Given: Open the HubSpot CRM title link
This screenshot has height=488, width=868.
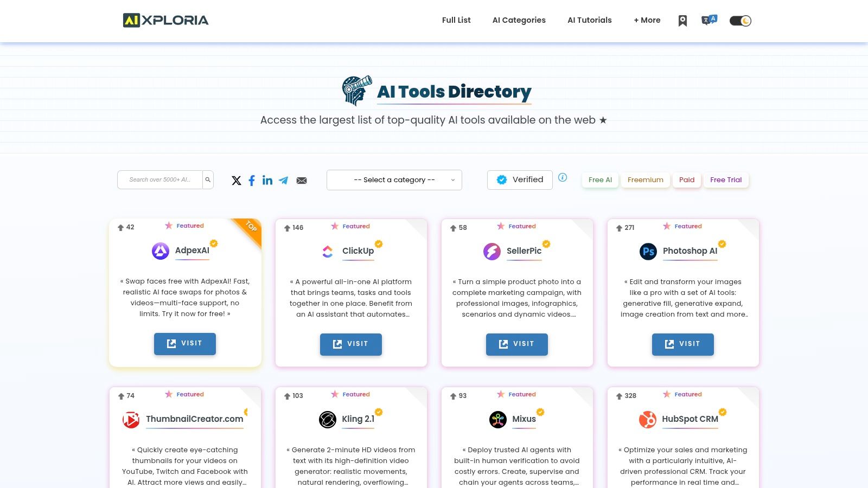Looking at the screenshot, I should pyautogui.click(x=690, y=419).
